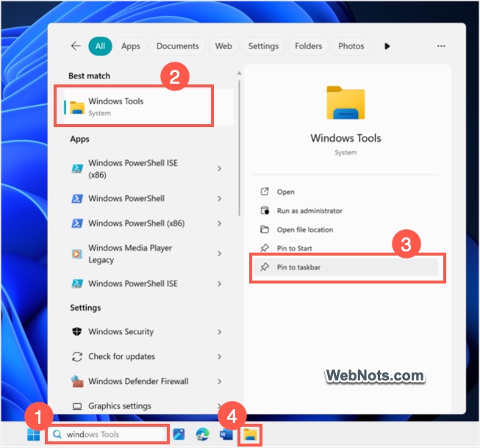Open Windows PowerShell ISE (x86) result

[147, 169]
